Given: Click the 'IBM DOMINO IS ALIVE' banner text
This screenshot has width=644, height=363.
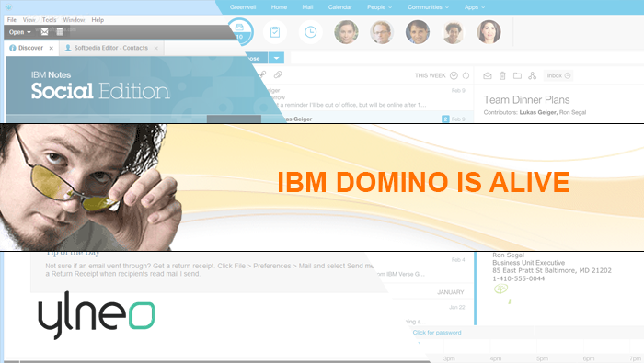Looking at the screenshot, I should click(x=423, y=182).
